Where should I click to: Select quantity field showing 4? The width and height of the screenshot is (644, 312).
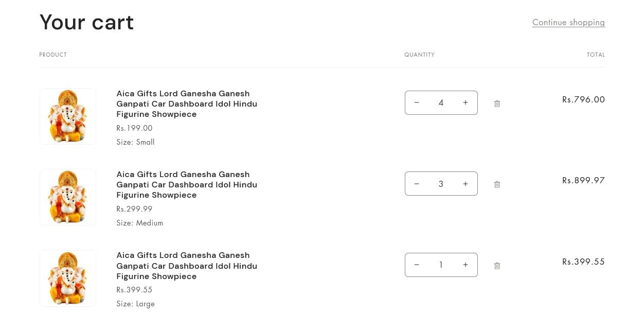pyautogui.click(x=441, y=102)
